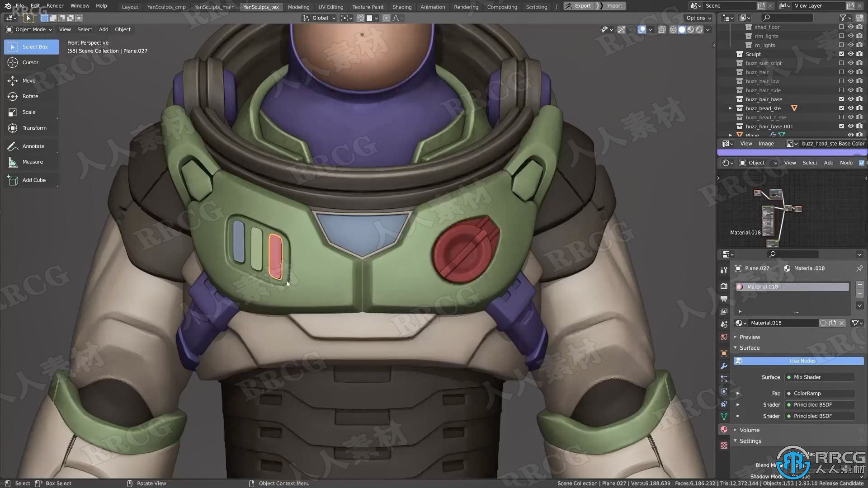Open the Options dropdown

pos(698,18)
